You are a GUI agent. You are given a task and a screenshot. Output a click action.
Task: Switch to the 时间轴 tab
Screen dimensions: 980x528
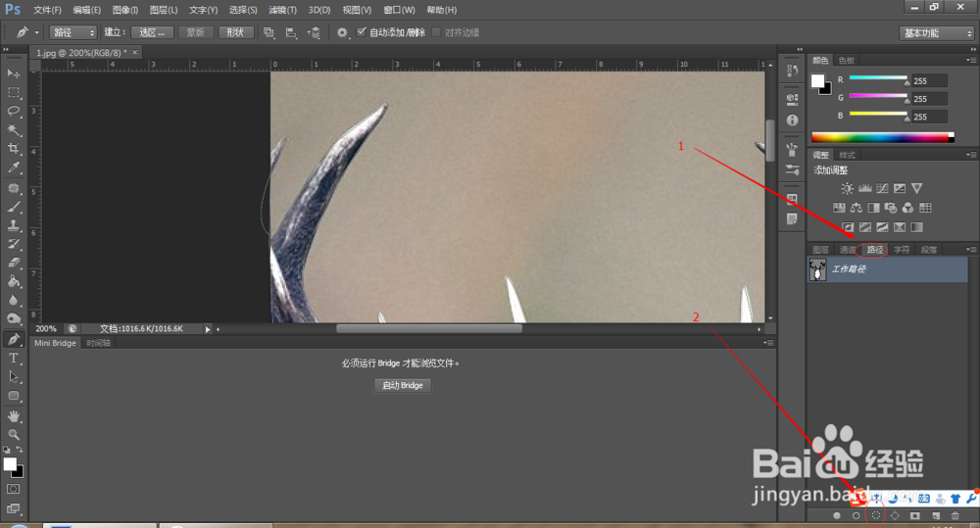click(98, 343)
